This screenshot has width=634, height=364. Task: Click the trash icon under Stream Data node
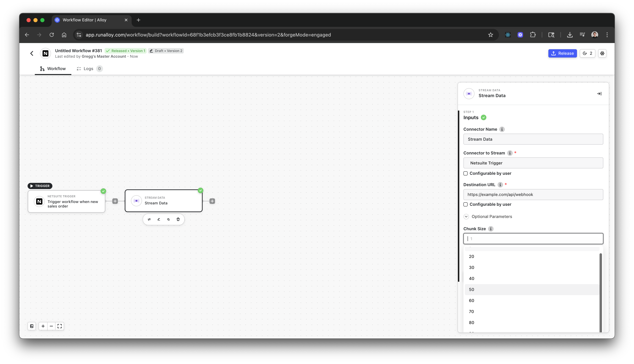[x=178, y=219]
